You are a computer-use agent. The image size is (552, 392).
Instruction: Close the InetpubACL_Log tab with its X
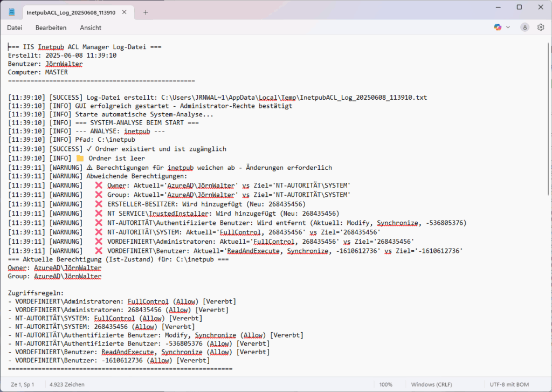pos(130,12)
